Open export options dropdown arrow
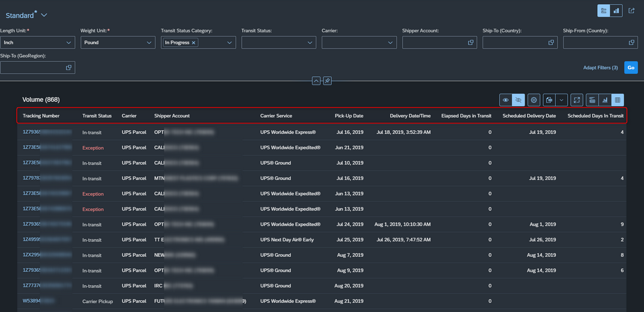This screenshot has width=644, height=312. pos(561,100)
